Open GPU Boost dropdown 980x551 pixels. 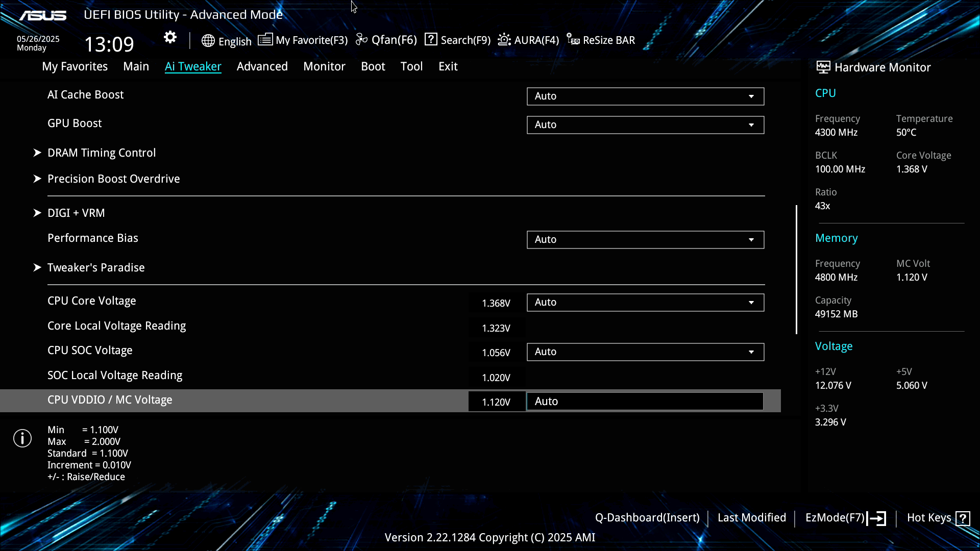[645, 125]
